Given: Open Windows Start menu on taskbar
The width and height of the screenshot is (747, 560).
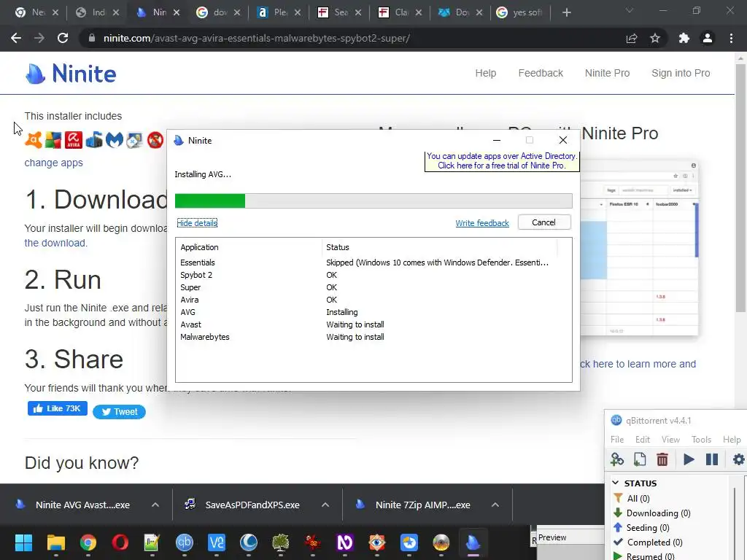Looking at the screenshot, I should (x=23, y=542).
